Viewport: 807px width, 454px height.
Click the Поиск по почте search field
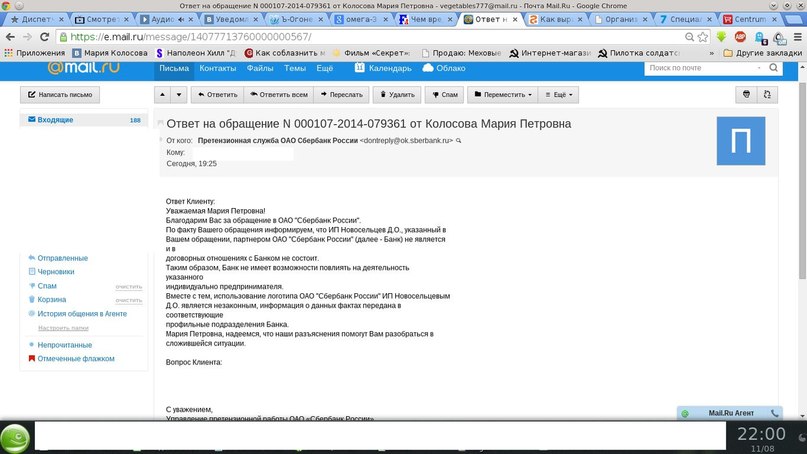(x=700, y=68)
